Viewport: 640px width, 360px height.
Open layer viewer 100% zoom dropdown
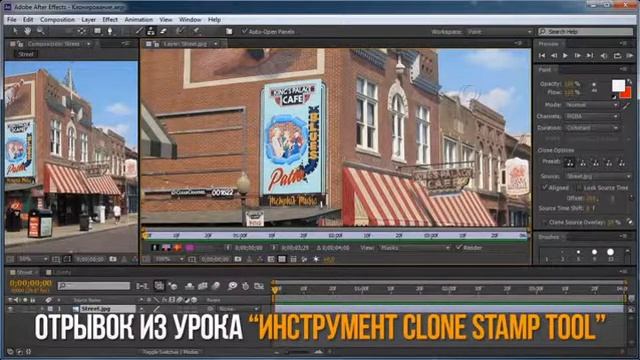coord(170,259)
